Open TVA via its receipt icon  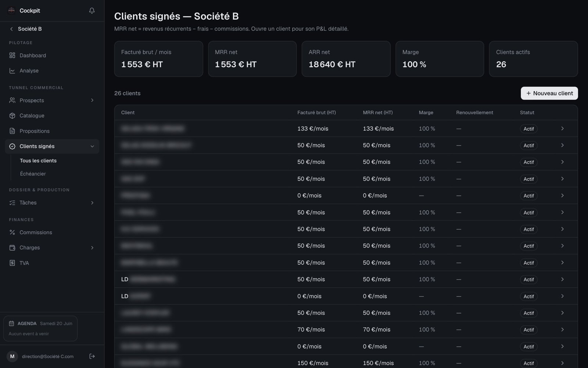click(12, 263)
